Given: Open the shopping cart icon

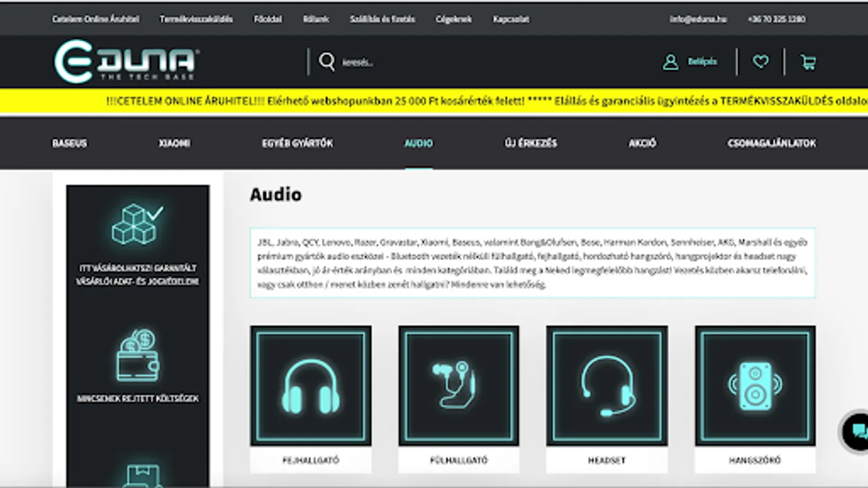Looking at the screenshot, I should coord(808,62).
